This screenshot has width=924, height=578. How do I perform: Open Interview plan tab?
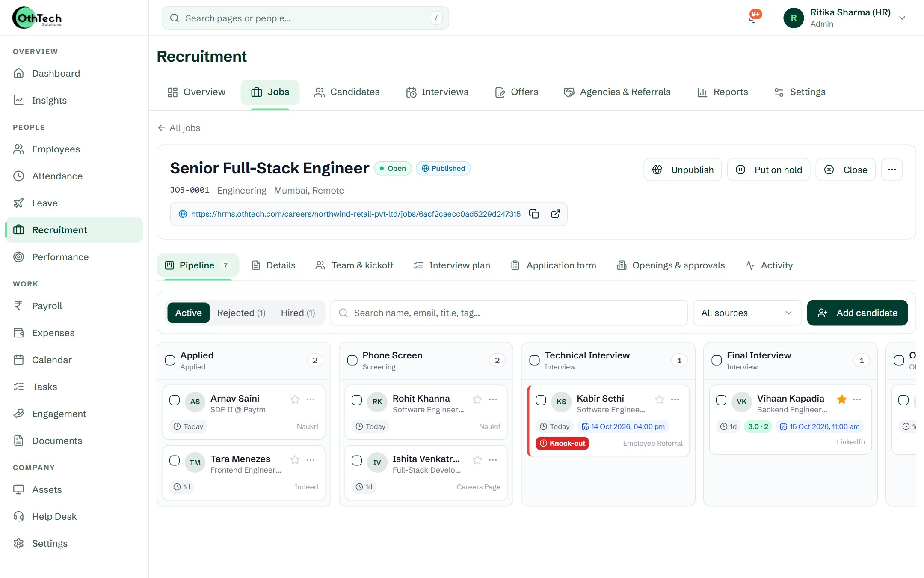coord(452,265)
